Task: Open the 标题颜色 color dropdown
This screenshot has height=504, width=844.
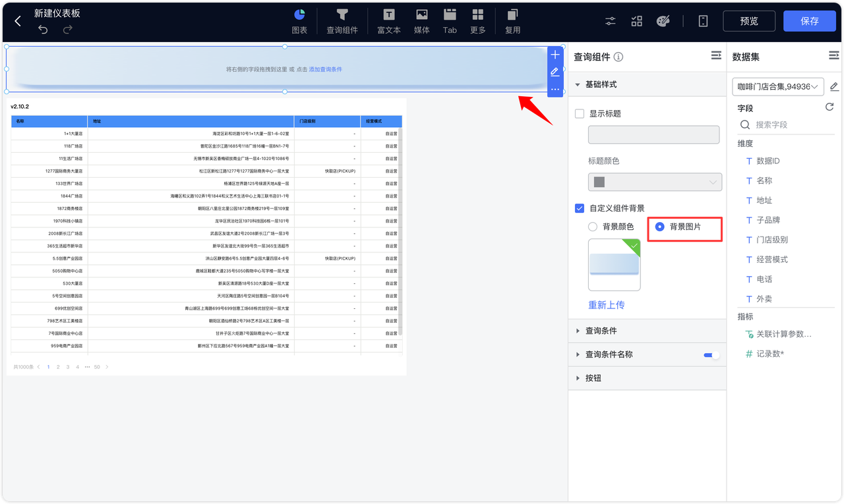Action: [655, 182]
